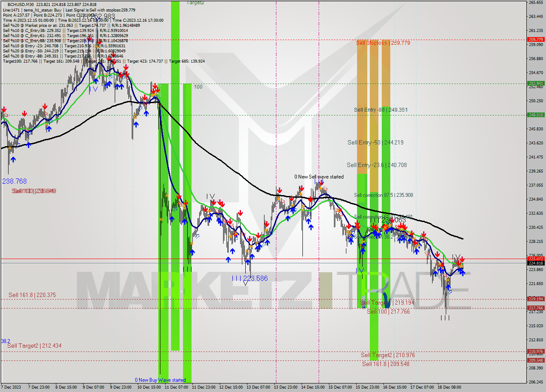Click 'Sell Entry -88 | 249.351' label
The height and width of the screenshot is (392, 546).
(380, 110)
